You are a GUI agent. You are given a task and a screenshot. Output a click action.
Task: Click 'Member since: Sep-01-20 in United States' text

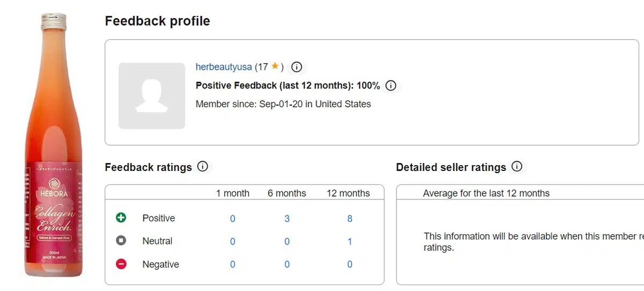pos(283,104)
